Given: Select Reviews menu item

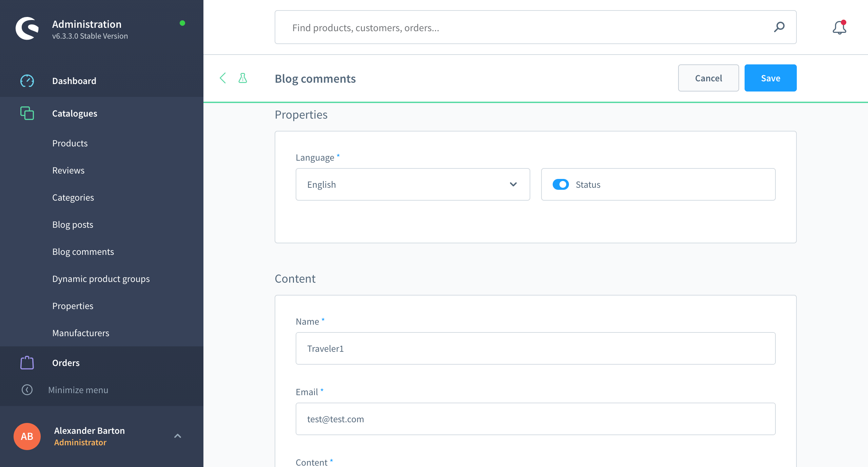Looking at the screenshot, I should [x=68, y=170].
